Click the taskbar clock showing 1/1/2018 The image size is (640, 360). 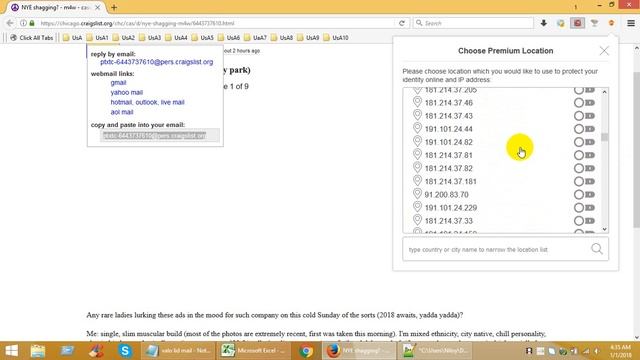[620, 351]
